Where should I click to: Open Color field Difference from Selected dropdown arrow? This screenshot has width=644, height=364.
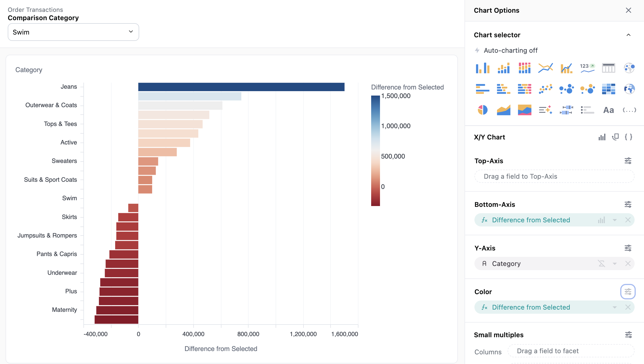point(615,307)
